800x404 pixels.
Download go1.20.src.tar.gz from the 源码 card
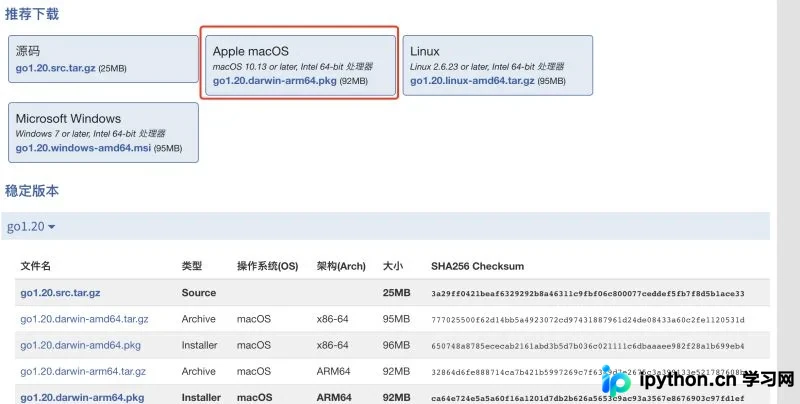pos(56,68)
